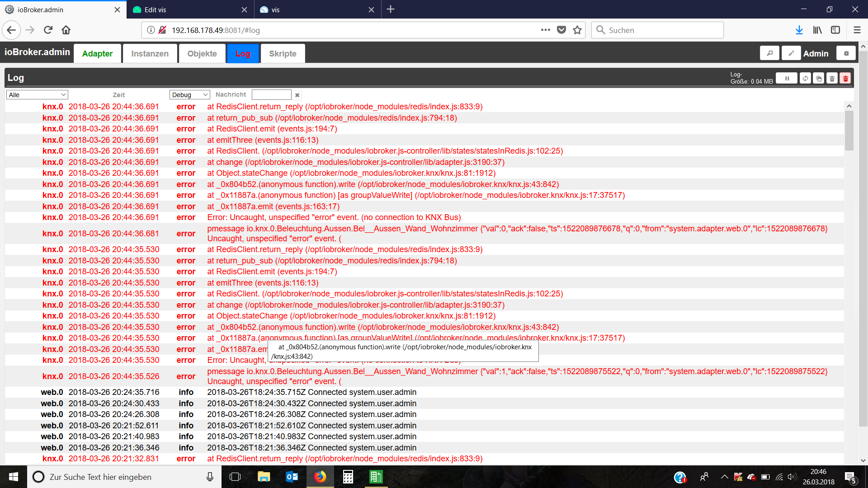Click the web.0 log entry at 20:24:35.716

[x=424, y=392]
